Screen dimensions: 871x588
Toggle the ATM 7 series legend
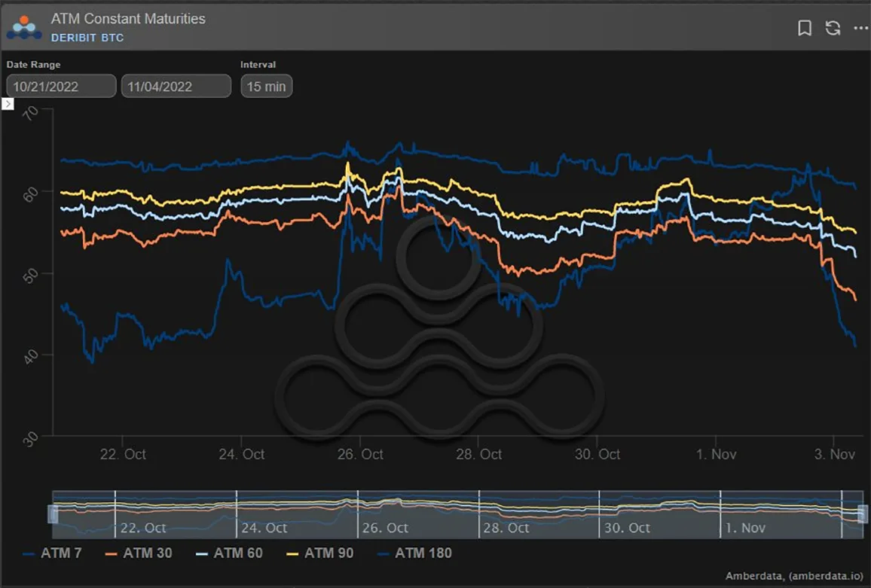[x=52, y=553]
